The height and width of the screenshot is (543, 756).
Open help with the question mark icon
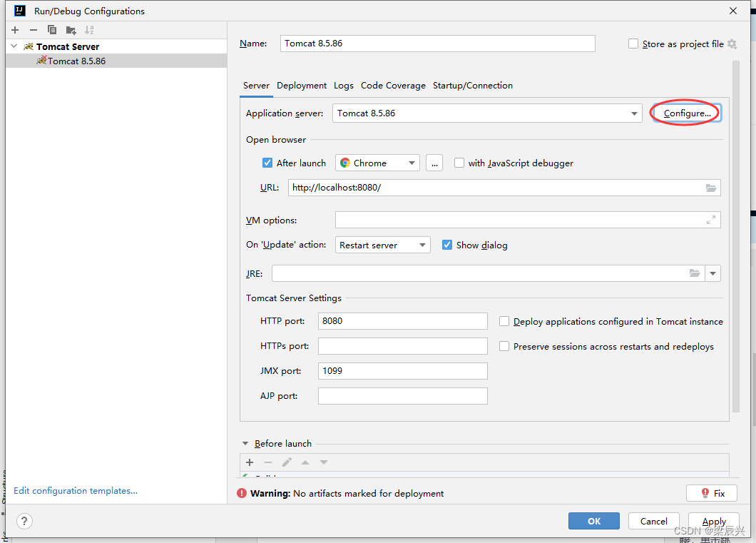click(24, 521)
